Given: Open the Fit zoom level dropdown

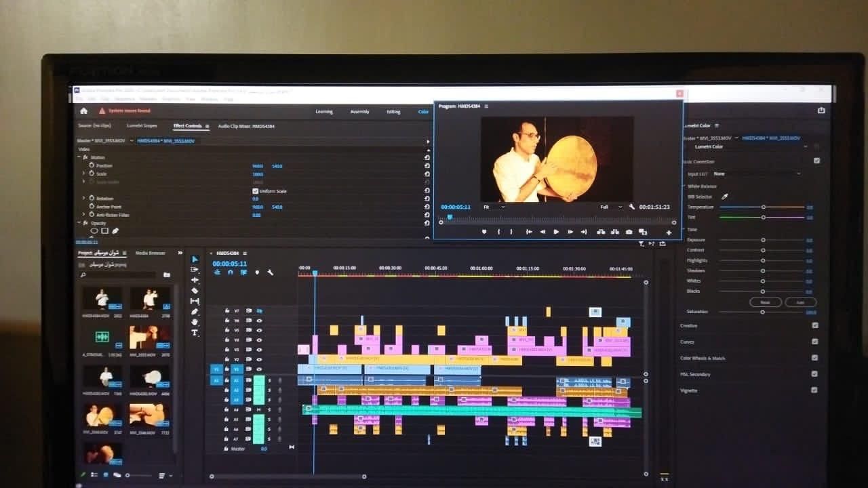Looking at the screenshot, I should click(494, 207).
